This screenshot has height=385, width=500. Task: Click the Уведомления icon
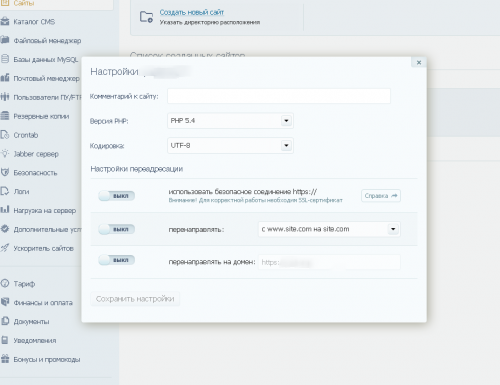(x=5, y=340)
